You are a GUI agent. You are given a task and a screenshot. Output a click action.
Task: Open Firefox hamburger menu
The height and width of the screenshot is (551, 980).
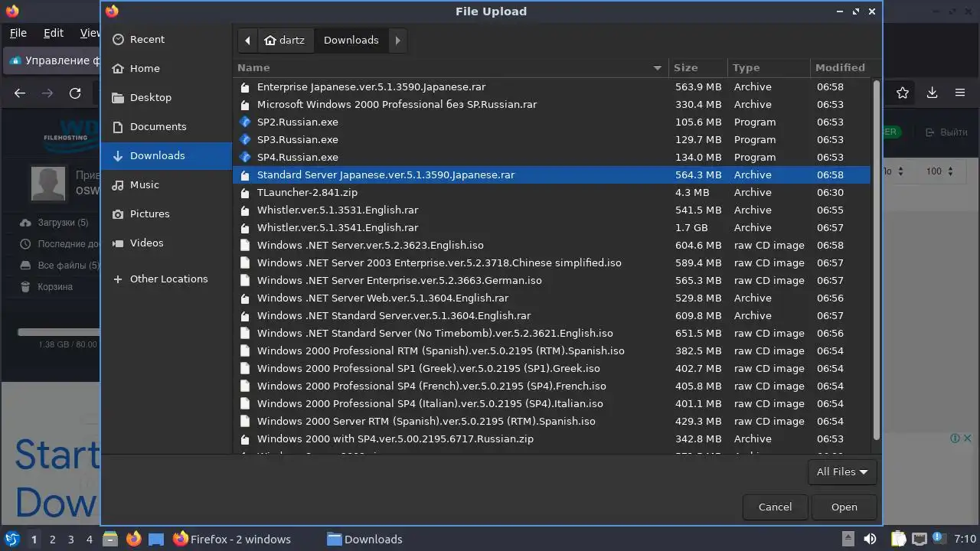[959, 93]
